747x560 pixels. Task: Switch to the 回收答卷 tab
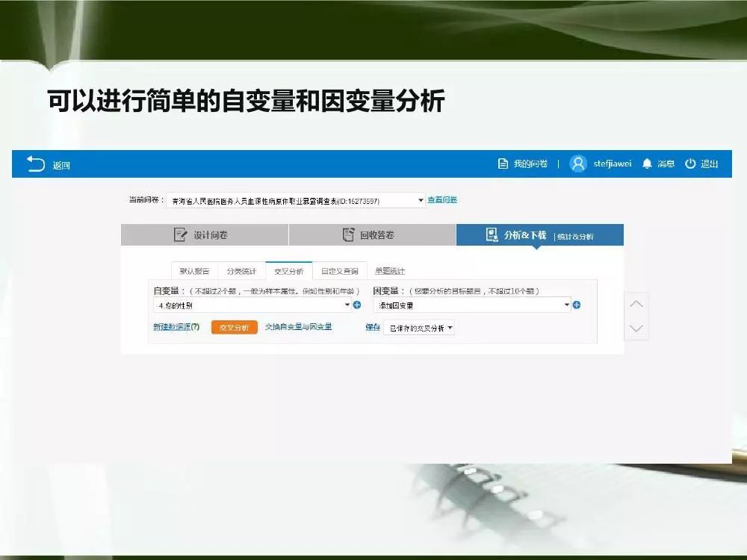click(372, 235)
